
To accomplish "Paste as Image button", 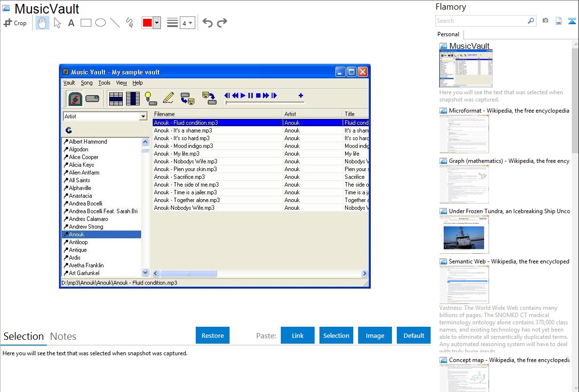I will [375, 335].
